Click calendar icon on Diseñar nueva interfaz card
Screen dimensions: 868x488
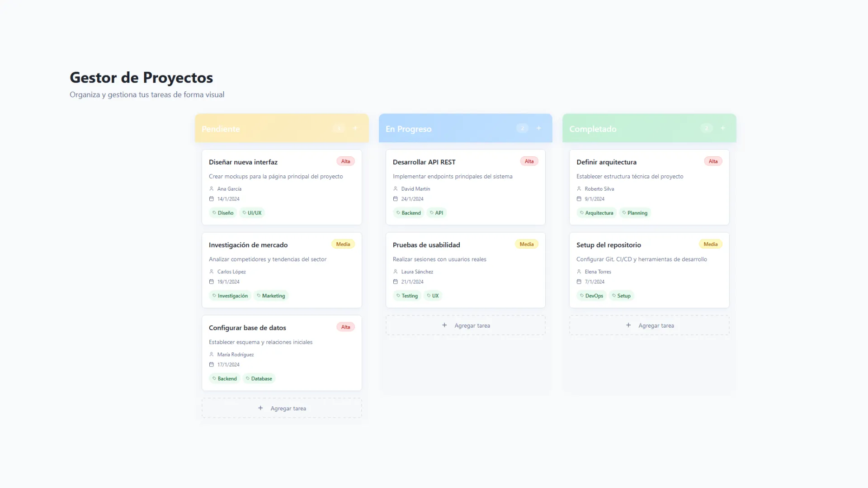pyautogui.click(x=211, y=199)
